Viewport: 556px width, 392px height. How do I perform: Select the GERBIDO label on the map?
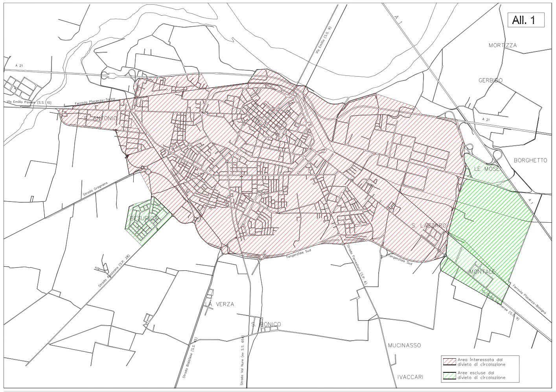[x=490, y=80]
